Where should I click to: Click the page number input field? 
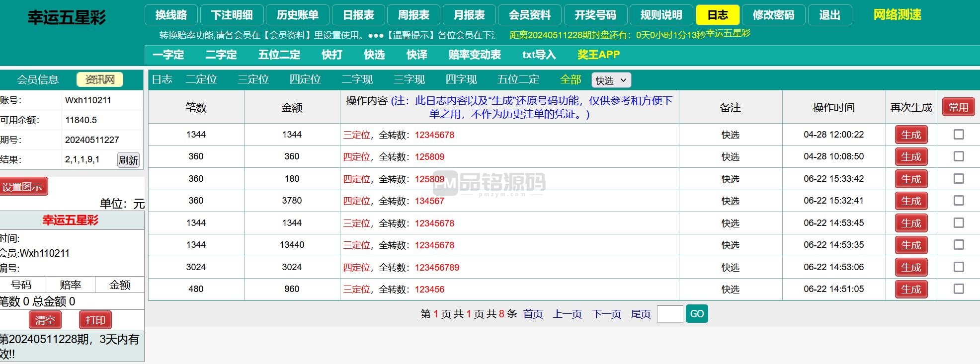669,314
